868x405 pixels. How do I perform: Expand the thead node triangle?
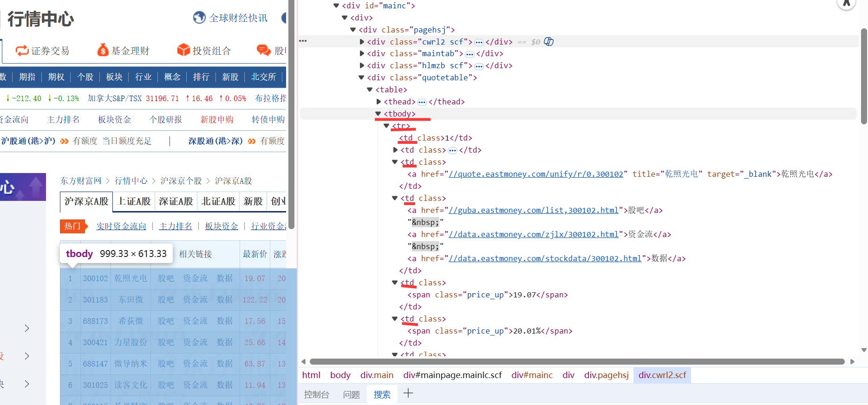click(379, 102)
